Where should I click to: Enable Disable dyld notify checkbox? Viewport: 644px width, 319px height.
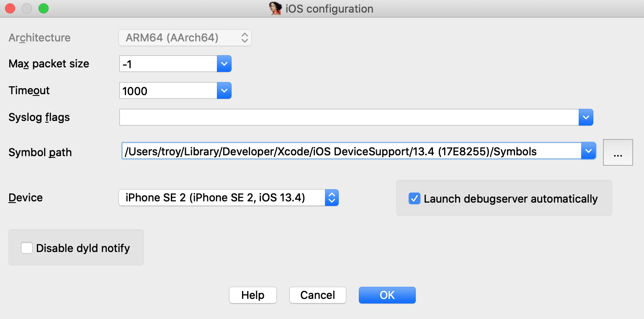27,248
